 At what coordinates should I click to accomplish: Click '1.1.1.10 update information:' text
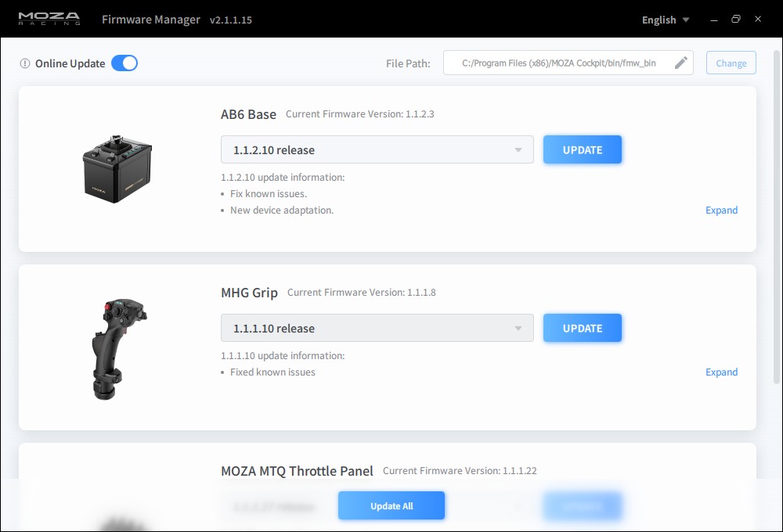pyautogui.click(x=283, y=356)
